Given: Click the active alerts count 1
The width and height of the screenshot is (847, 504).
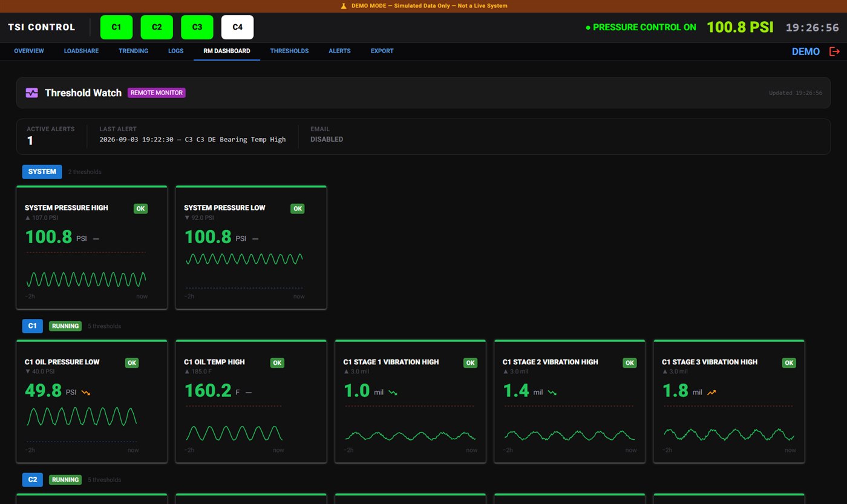Looking at the screenshot, I should tap(30, 141).
